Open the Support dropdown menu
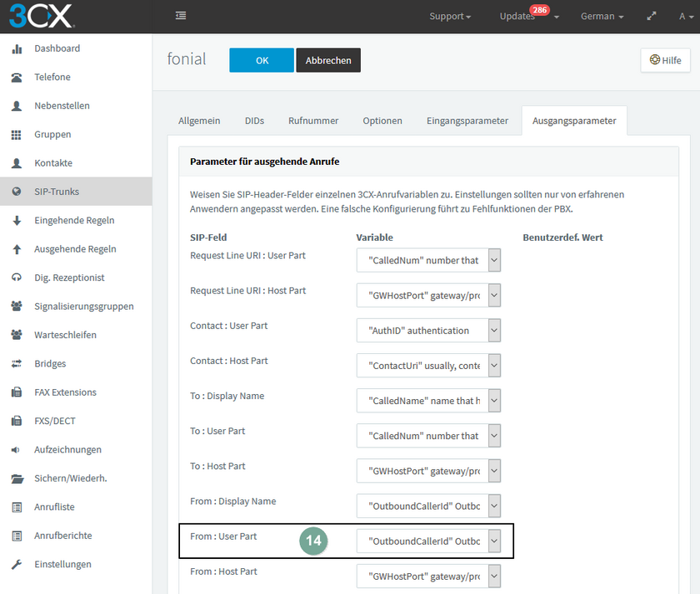700x594 pixels. [450, 16]
